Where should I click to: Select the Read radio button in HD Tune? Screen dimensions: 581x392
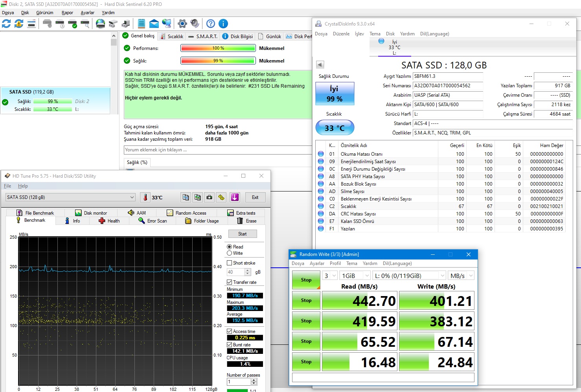tap(230, 247)
